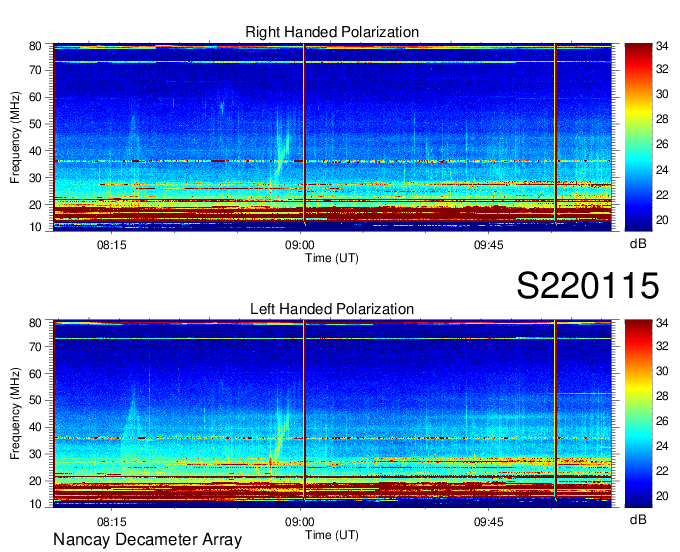Click the 24 dB label on the left-handed color bar
The image size is (680, 552).
tap(662, 446)
